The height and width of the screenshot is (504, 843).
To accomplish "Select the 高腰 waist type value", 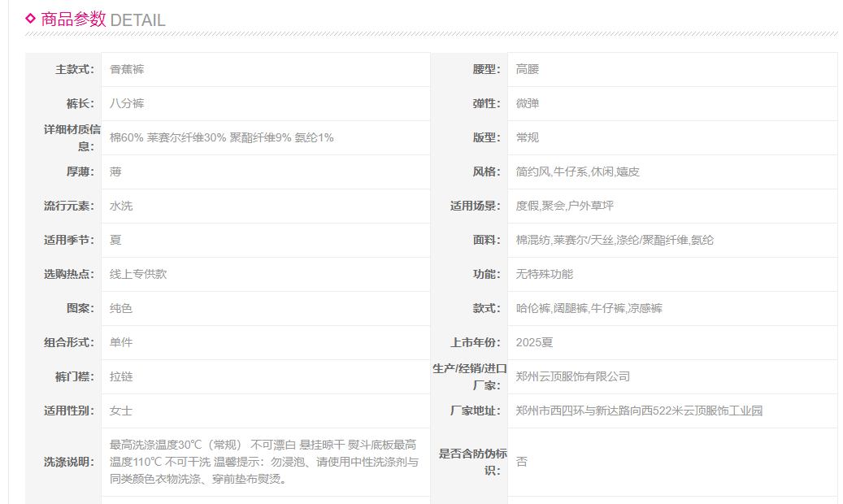I will point(527,70).
